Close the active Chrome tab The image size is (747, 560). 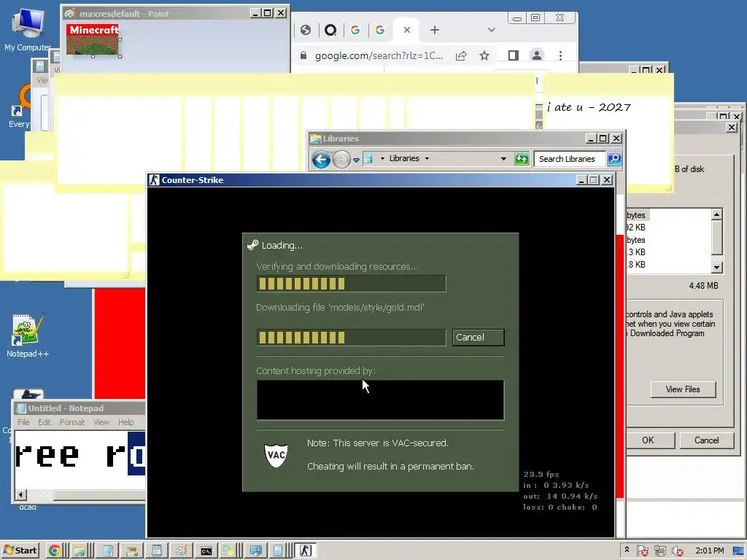407,30
